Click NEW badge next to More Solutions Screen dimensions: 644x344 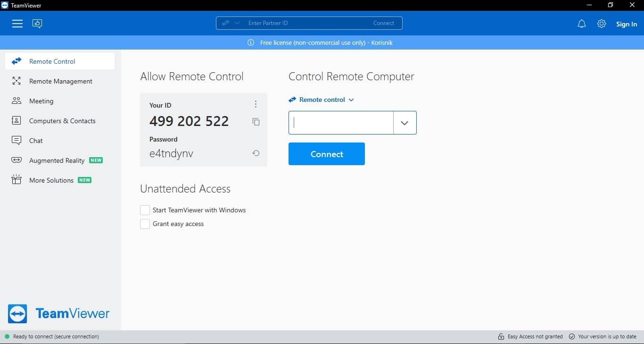(85, 180)
